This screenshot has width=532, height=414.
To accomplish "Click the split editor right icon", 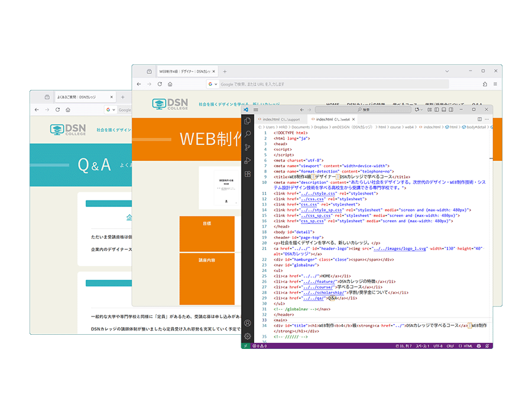I will click(x=479, y=119).
